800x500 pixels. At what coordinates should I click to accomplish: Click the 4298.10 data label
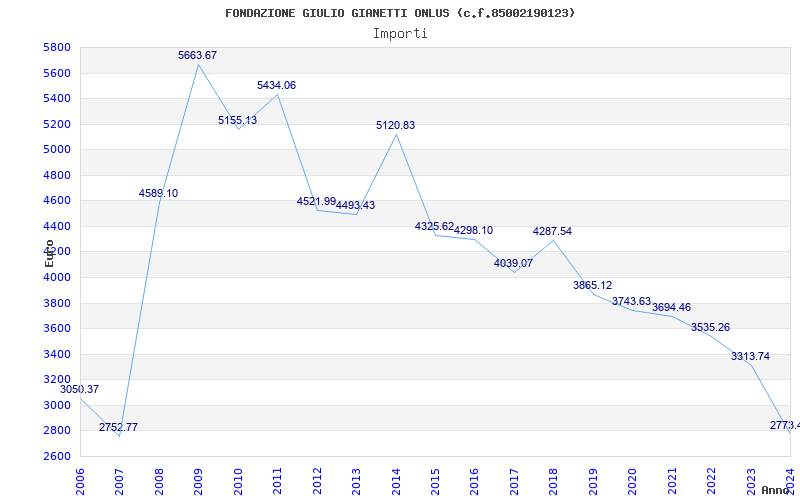[473, 230]
